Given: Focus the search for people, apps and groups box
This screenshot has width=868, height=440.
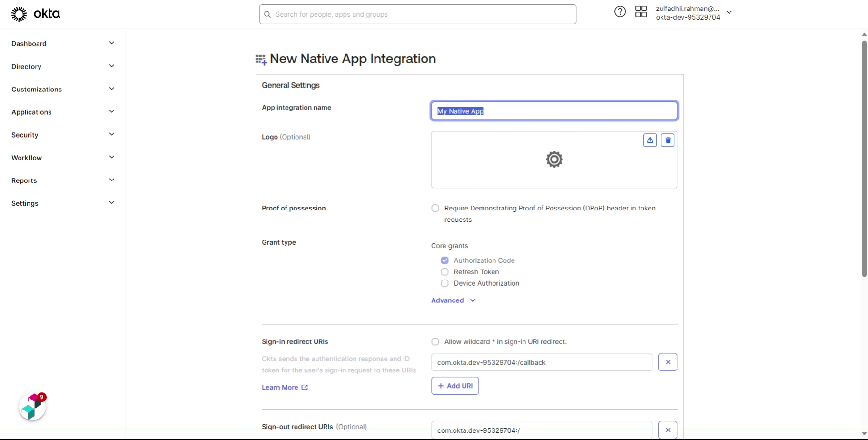Looking at the screenshot, I should 418,14.
